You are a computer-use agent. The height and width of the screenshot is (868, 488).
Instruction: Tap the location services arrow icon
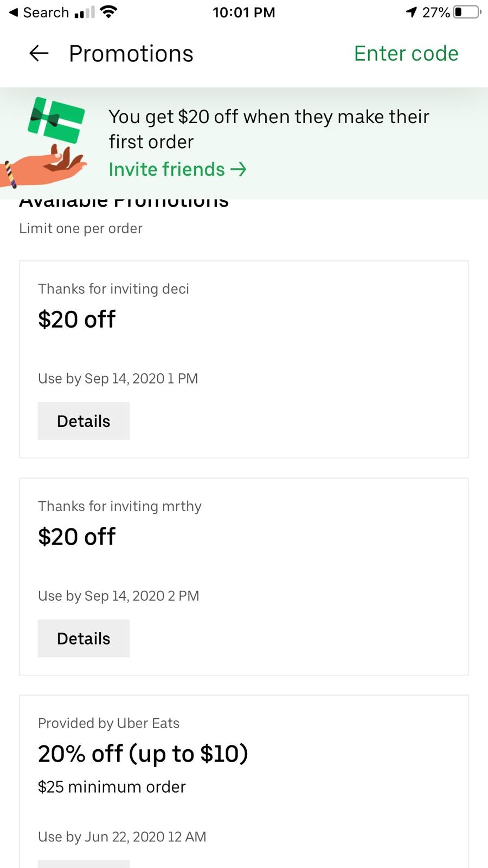(412, 12)
